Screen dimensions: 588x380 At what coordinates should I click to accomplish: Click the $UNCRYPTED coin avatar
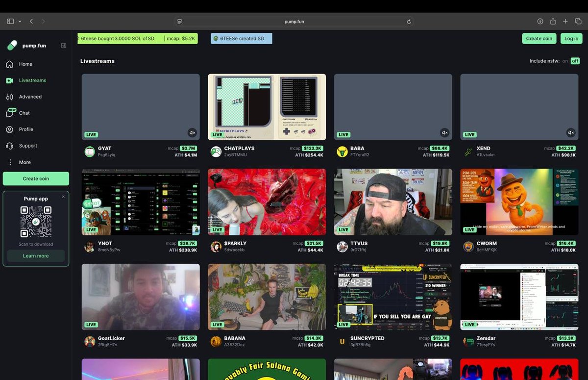pyautogui.click(x=342, y=341)
